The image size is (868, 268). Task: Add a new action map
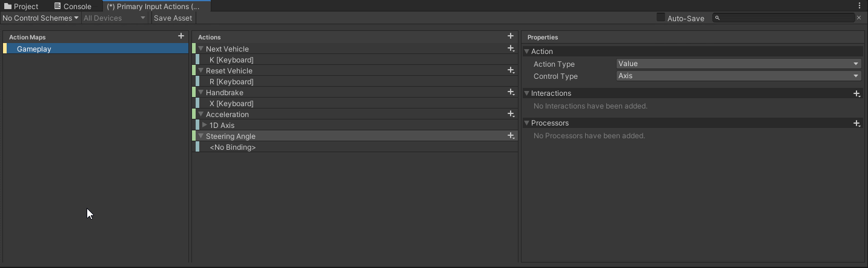[181, 36]
